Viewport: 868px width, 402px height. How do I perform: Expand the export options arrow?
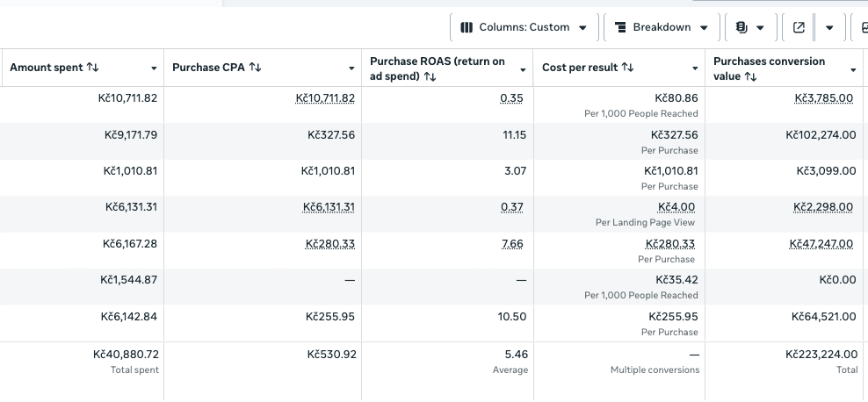(x=829, y=27)
